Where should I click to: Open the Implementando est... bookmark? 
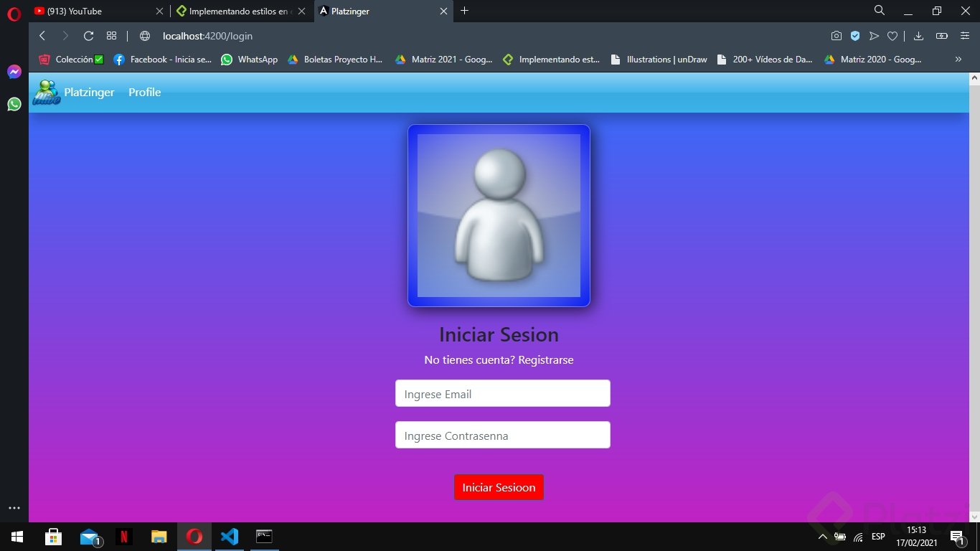point(551,60)
